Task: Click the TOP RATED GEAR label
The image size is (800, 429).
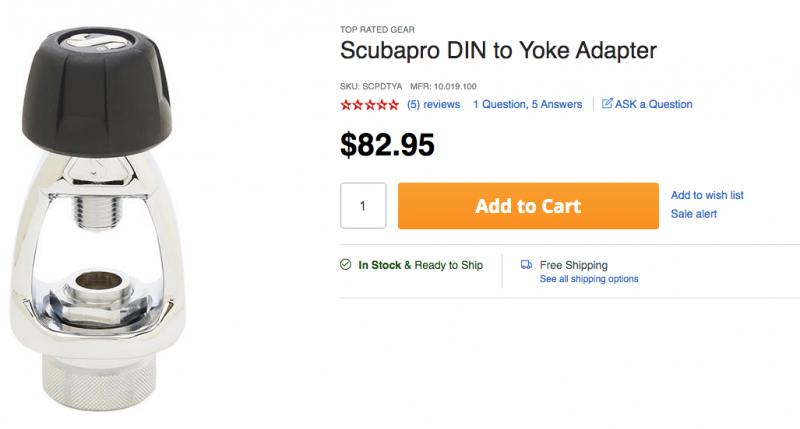Action: [377, 30]
